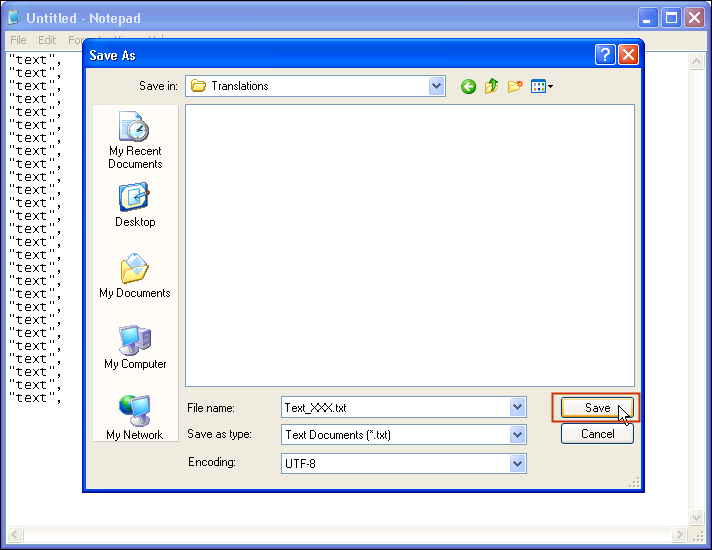Create a new folder

click(515, 87)
